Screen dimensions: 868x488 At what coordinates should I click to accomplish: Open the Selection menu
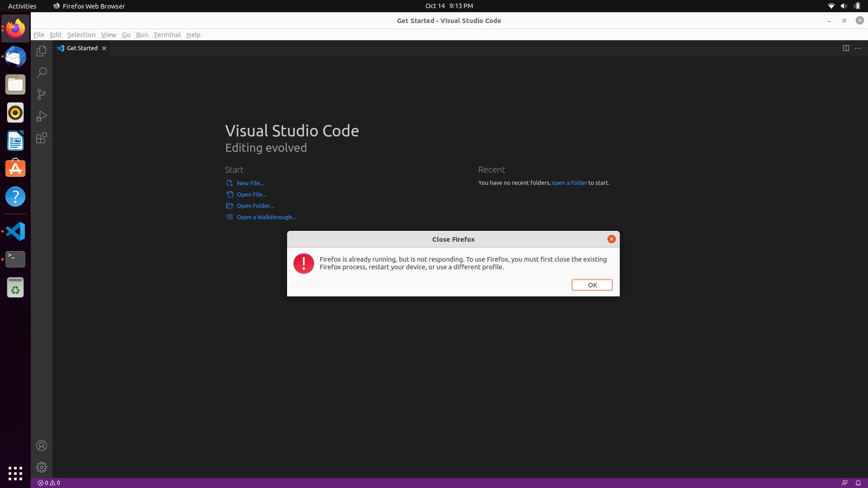(x=81, y=35)
